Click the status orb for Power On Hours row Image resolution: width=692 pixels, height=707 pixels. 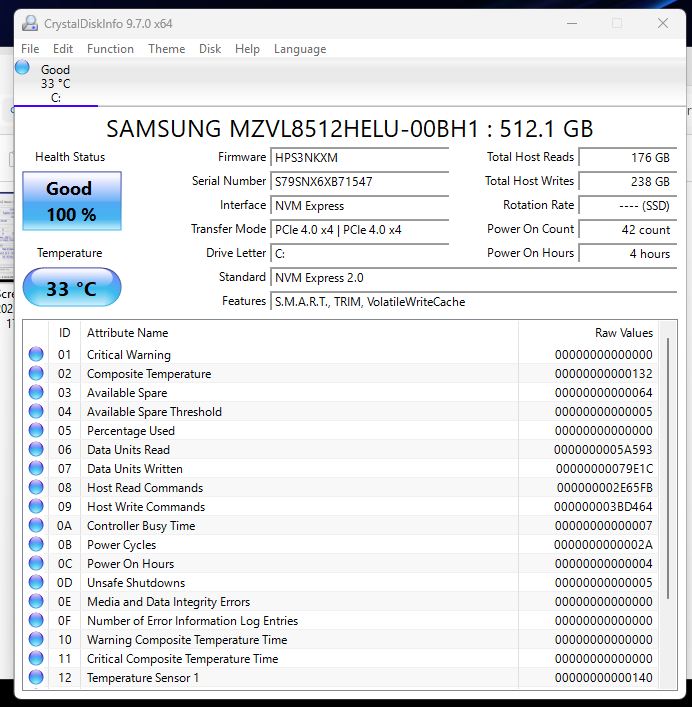click(x=36, y=564)
